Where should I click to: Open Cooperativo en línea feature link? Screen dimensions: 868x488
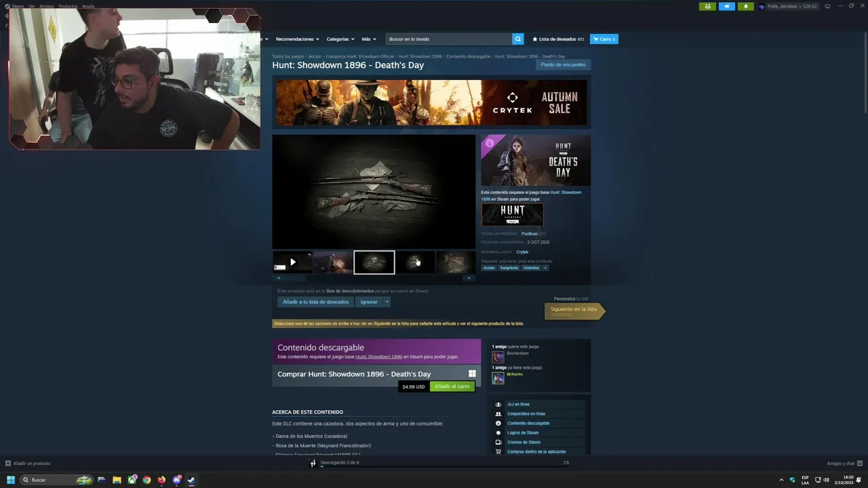tap(526, 413)
